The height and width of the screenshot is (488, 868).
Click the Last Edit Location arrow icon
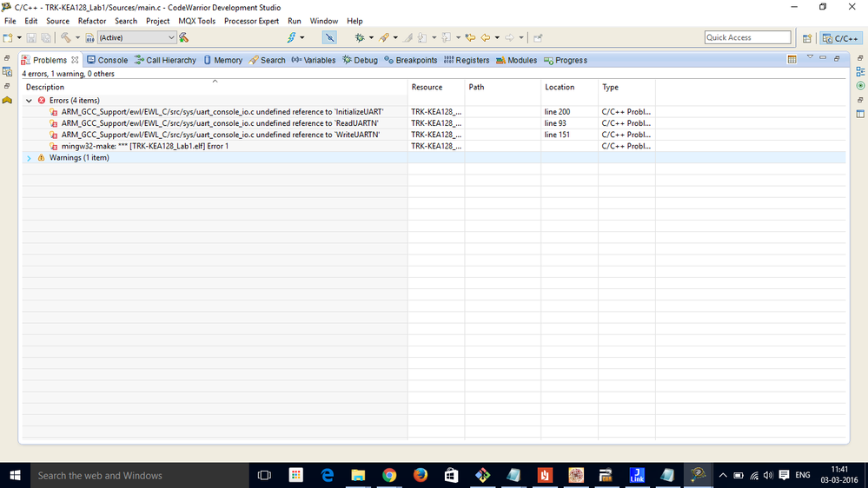pos(470,37)
